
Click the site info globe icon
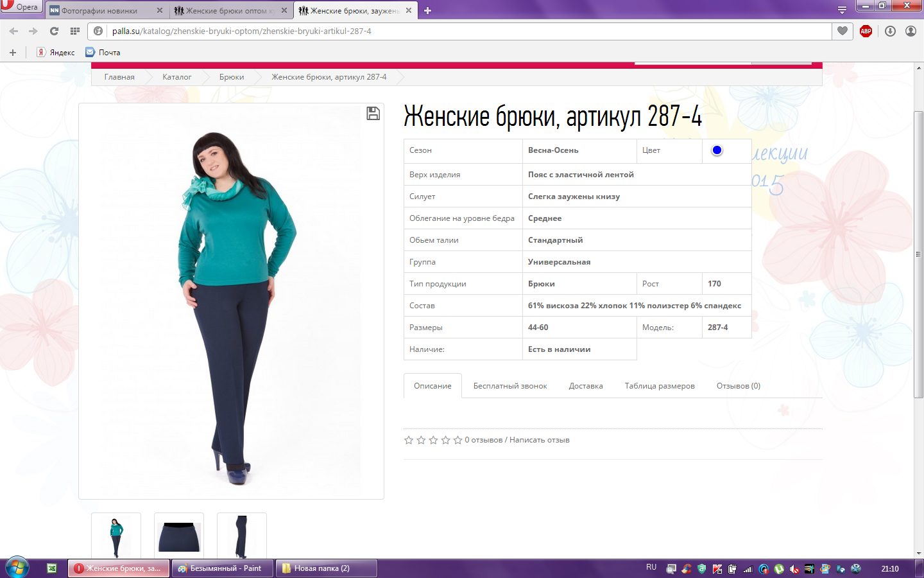click(x=98, y=31)
